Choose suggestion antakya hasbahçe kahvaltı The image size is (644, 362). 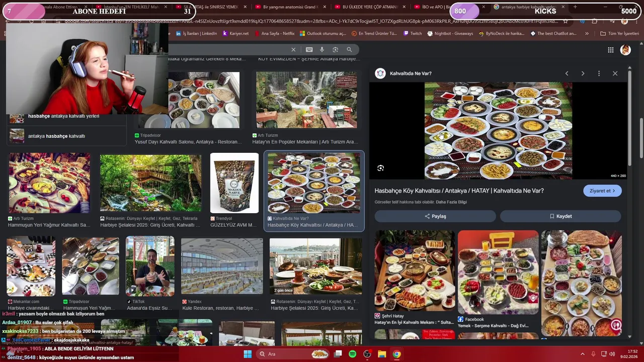[56, 136]
